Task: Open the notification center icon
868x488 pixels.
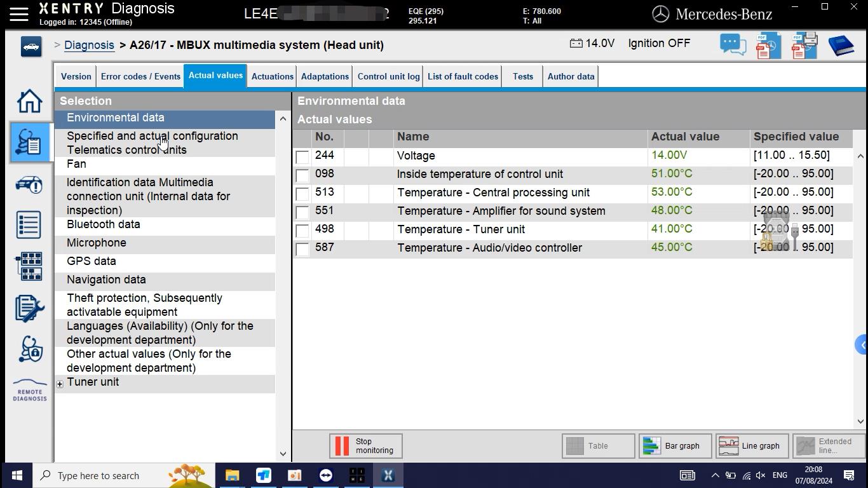Action: (x=849, y=475)
